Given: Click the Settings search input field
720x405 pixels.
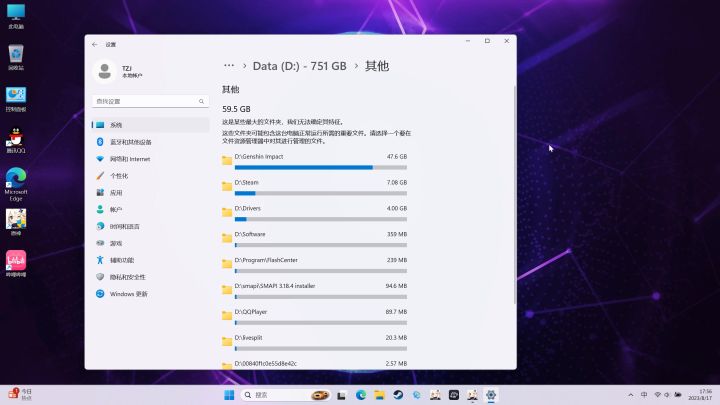Looking at the screenshot, I should tap(150, 101).
